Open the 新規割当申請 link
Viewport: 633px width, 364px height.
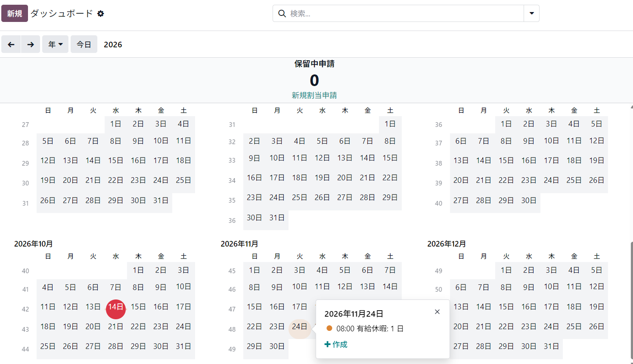pyautogui.click(x=314, y=95)
